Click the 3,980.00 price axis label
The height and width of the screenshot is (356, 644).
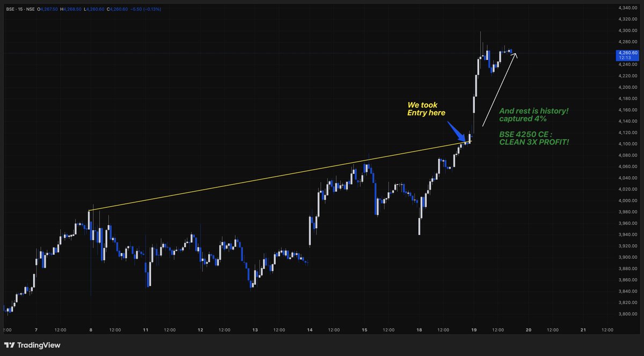coord(627,212)
